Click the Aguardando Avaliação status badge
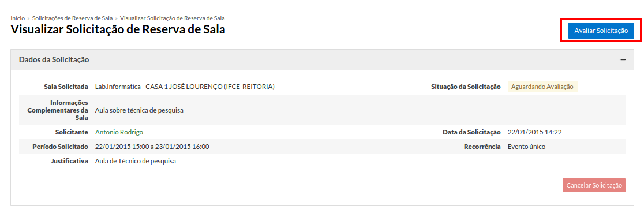Screen dimensions: 644x213 542,87
